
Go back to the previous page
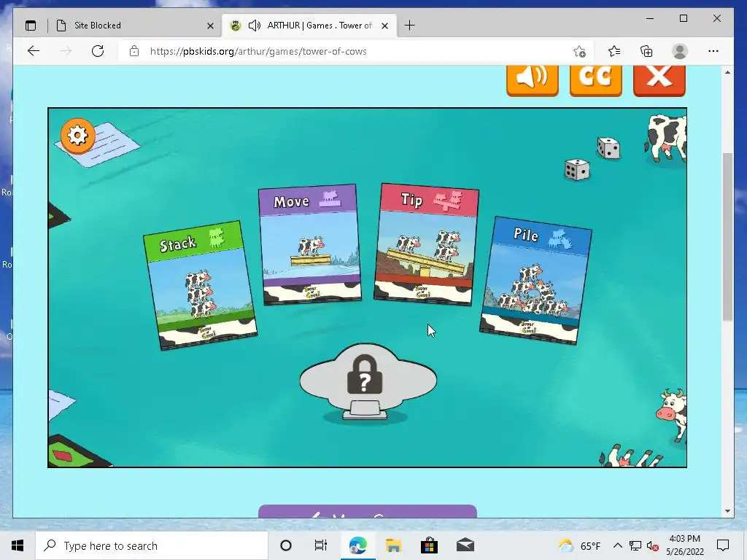click(34, 51)
